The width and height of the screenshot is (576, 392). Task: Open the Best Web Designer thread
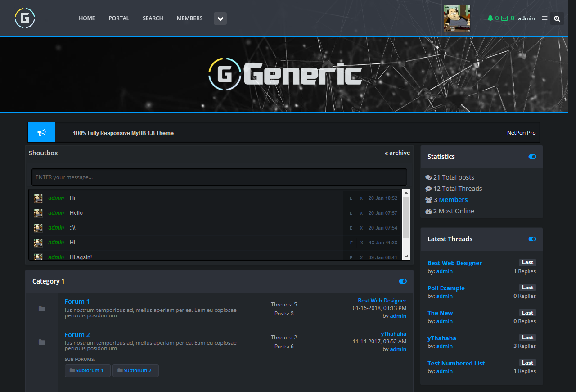[x=454, y=263]
